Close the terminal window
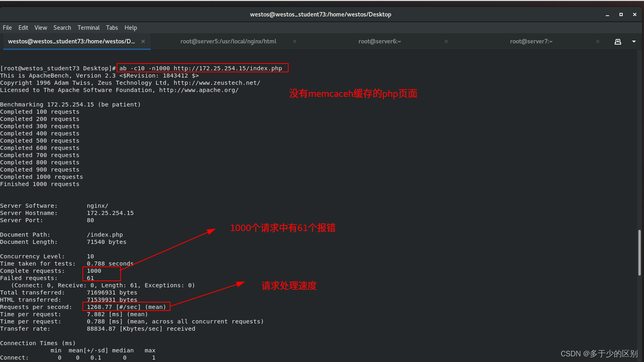This screenshot has height=362, width=644. click(635, 14)
